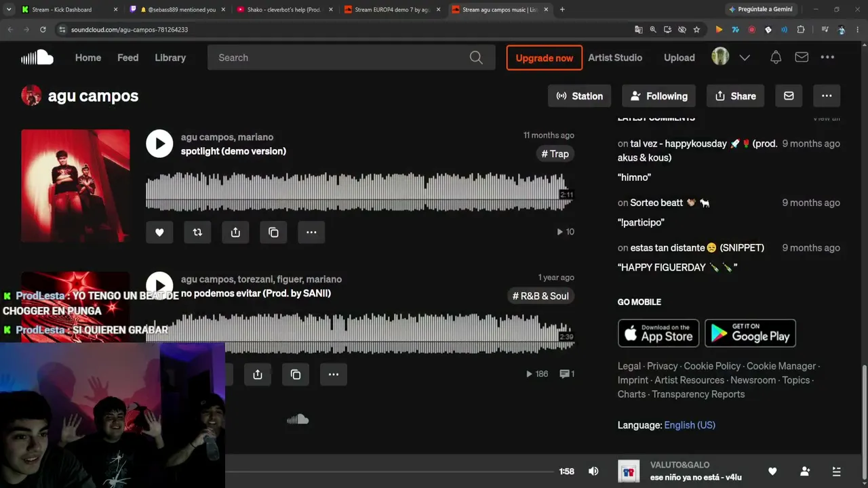The image size is (868, 488).
Task: Expand the account dropdown chevron
Action: pyautogui.click(x=745, y=58)
